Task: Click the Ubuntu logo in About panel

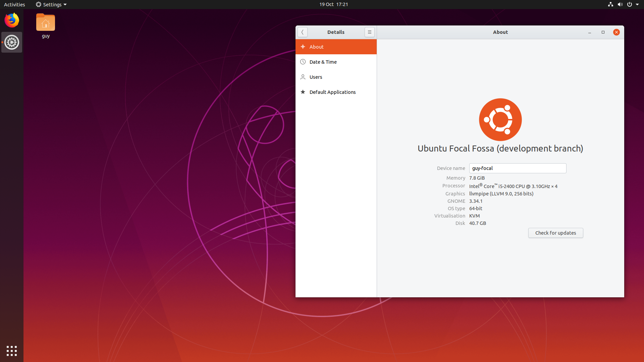Action: pyautogui.click(x=500, y=120)
